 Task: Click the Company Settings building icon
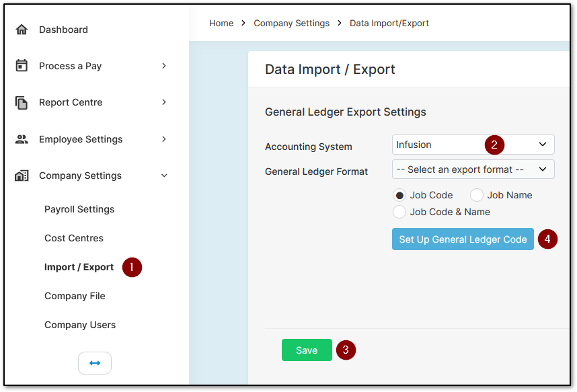[22, 175]
